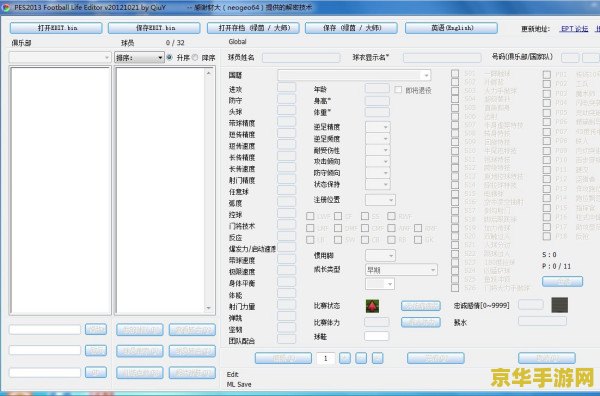600x396 pixels.
Task: Click the player list scroll-up arrow
Action: click(209, 73)
